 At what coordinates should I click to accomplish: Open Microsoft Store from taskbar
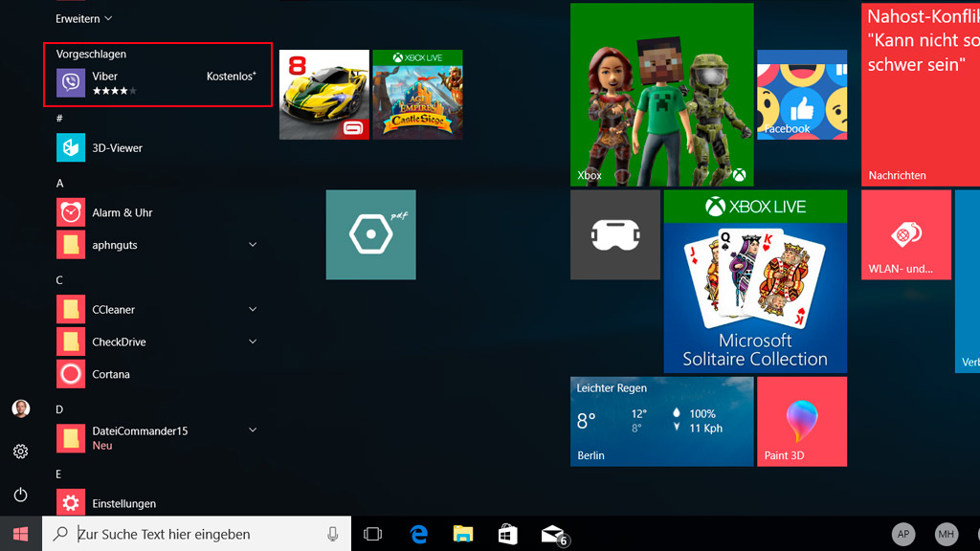(x=507, y=535)
